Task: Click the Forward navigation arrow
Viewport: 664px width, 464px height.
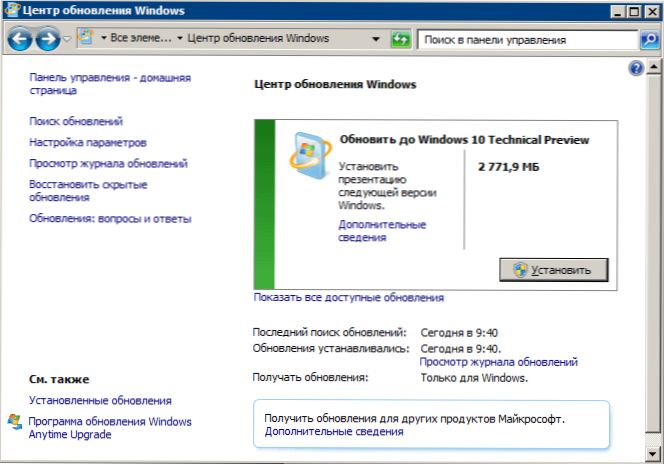Action: click(x=47, y=39)
